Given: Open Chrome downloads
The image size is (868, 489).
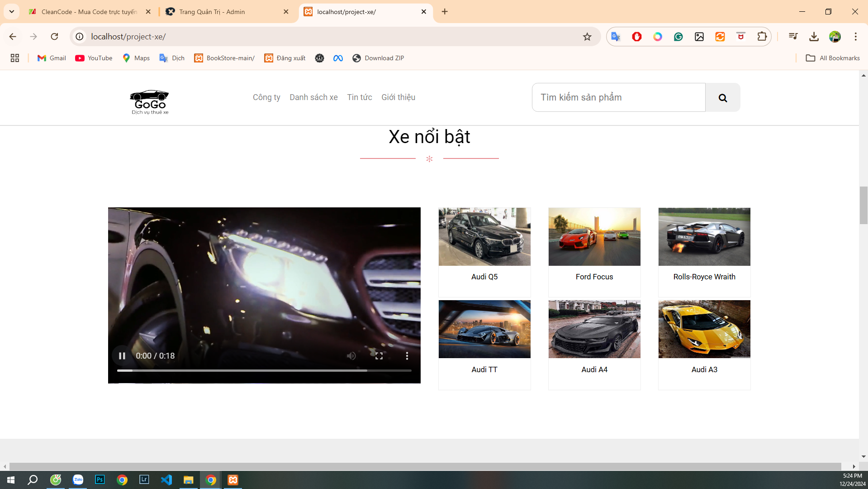Looking at the screenshot, I should click(814, 37).
